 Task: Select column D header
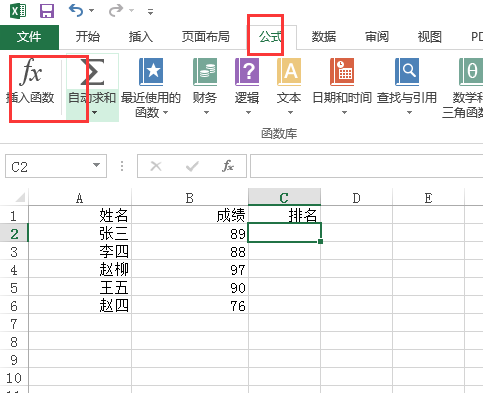356,198
